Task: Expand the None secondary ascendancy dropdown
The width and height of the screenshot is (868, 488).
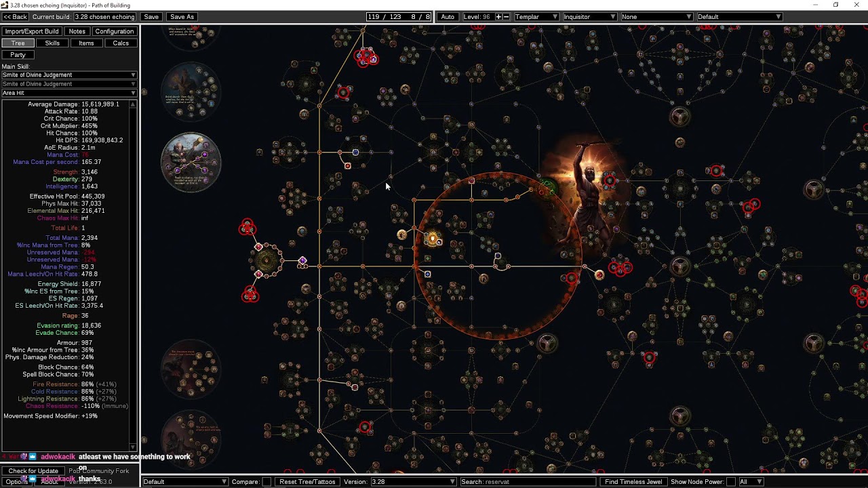Action: 656,16
